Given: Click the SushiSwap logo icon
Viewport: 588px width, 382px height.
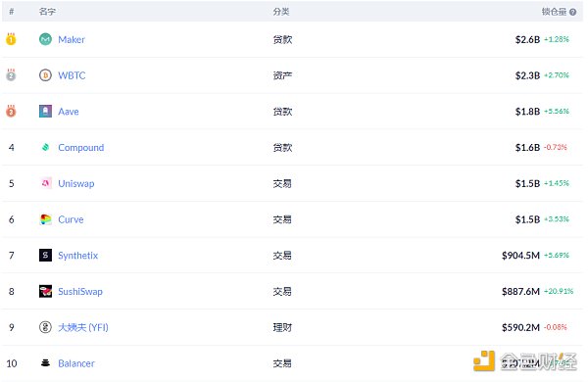Looking at the screenshot, I should pyautogui.click(x=45, y=291).
